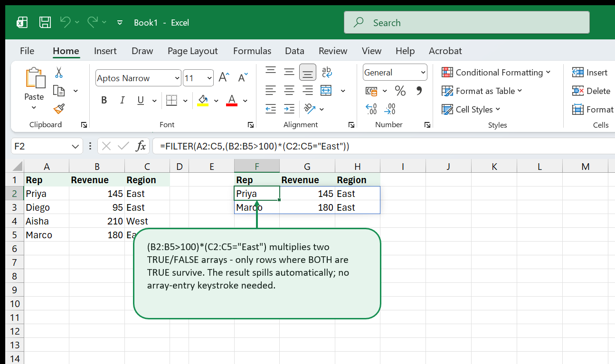The image size is (615, 364).
Task: Select the column B header
Action: [x=97, y=166]
